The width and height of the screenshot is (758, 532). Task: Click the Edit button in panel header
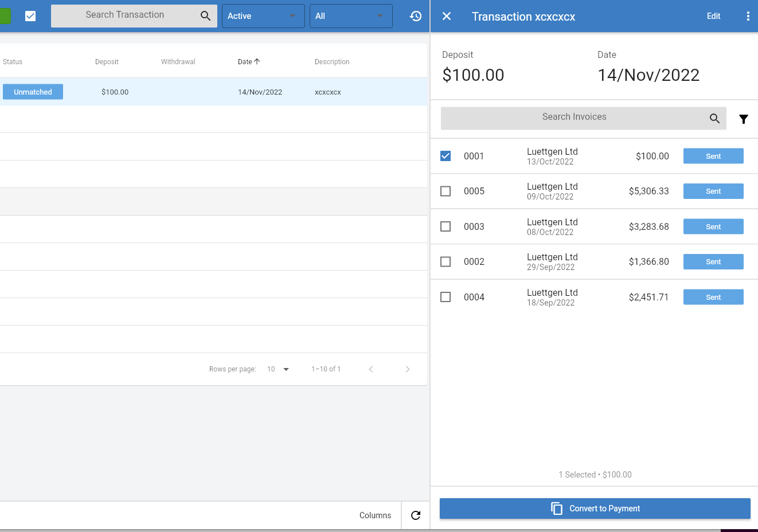[713, 16]
